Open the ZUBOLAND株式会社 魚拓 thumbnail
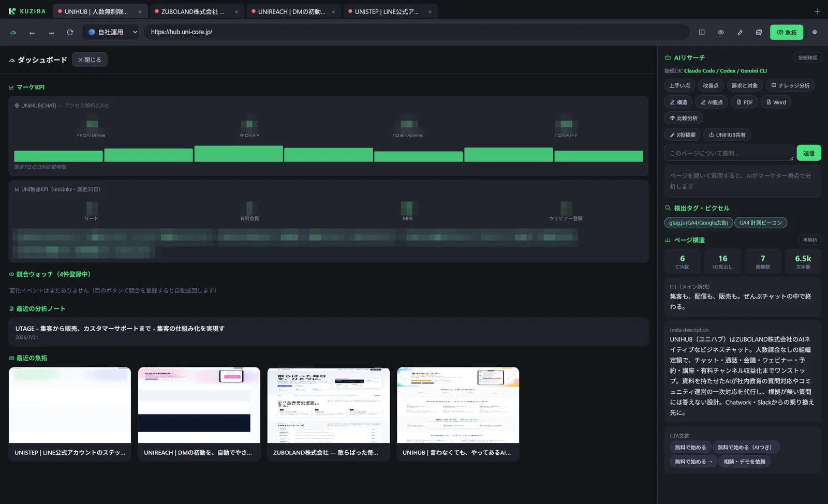The width and height of the screenshot is (828, 504). (x=329, y=414)
